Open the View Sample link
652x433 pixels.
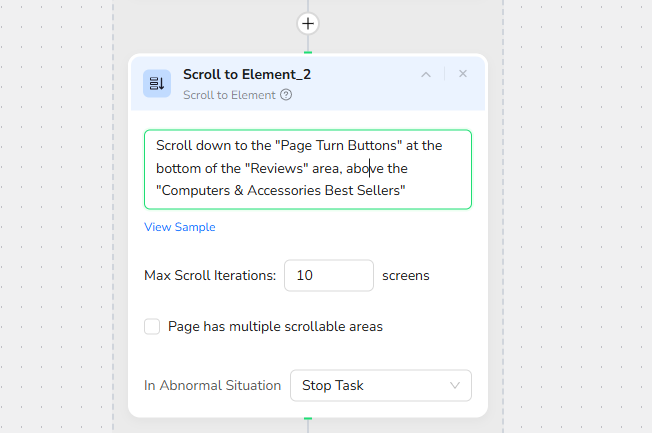click(x=180, y=227)
